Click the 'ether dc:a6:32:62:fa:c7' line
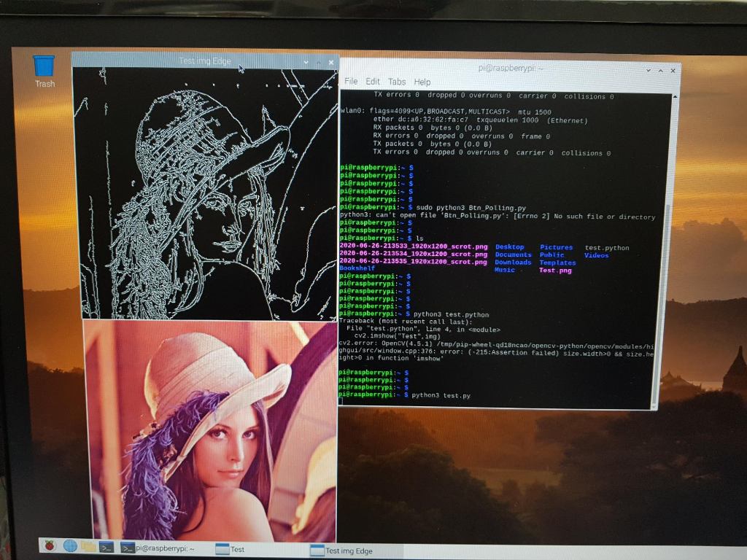The image size is (747, 560). pos(480,120)
